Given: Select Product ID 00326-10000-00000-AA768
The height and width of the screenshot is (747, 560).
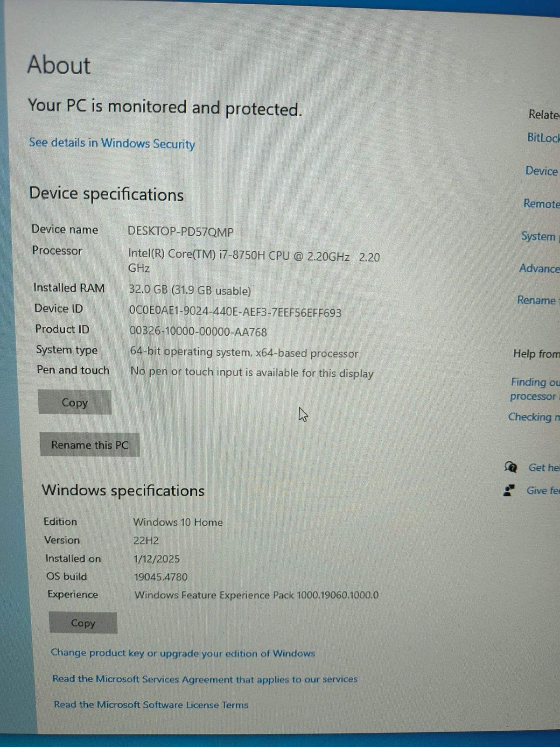Looking at the screenshot, I should pyautogui.click(x=198, y=331).
